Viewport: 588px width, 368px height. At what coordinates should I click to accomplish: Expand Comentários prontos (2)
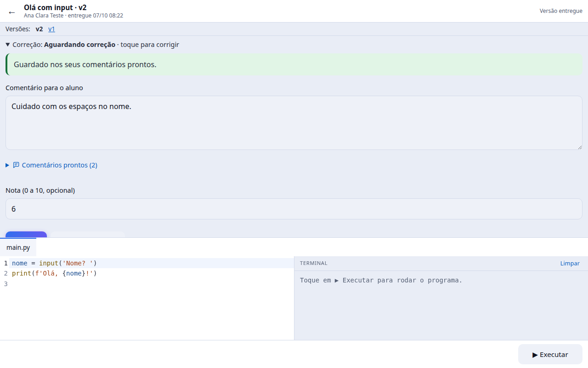pos(51,165)
